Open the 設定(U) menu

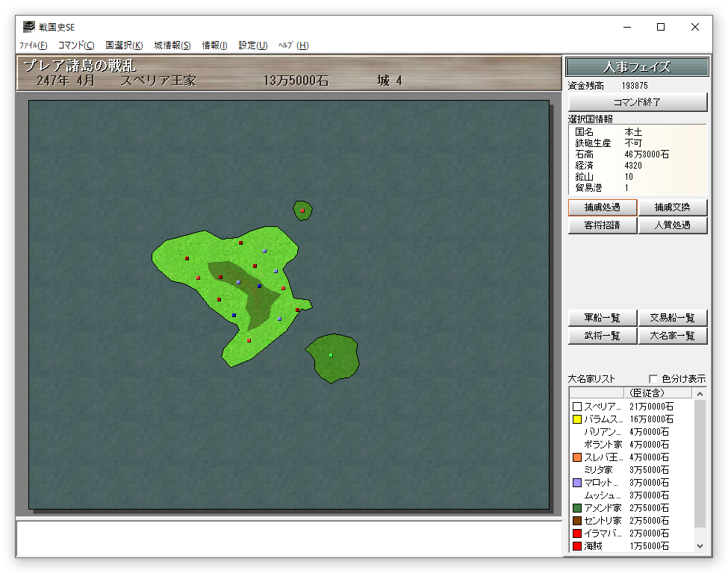click(x=253, y=46)
